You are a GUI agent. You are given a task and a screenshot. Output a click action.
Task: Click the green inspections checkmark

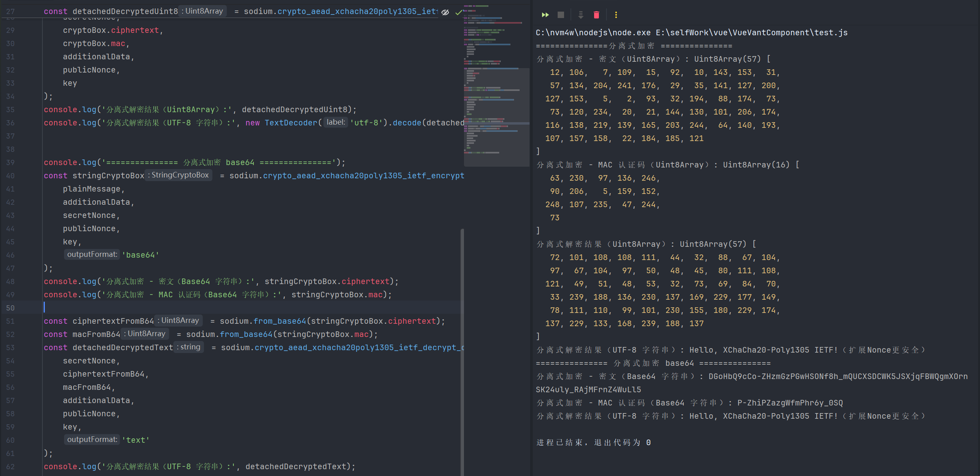point(459,12)
